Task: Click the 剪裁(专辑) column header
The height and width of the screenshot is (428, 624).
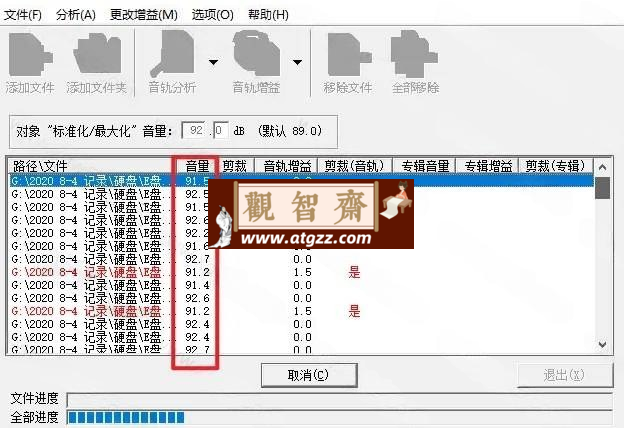Action: tap(556, 166)
